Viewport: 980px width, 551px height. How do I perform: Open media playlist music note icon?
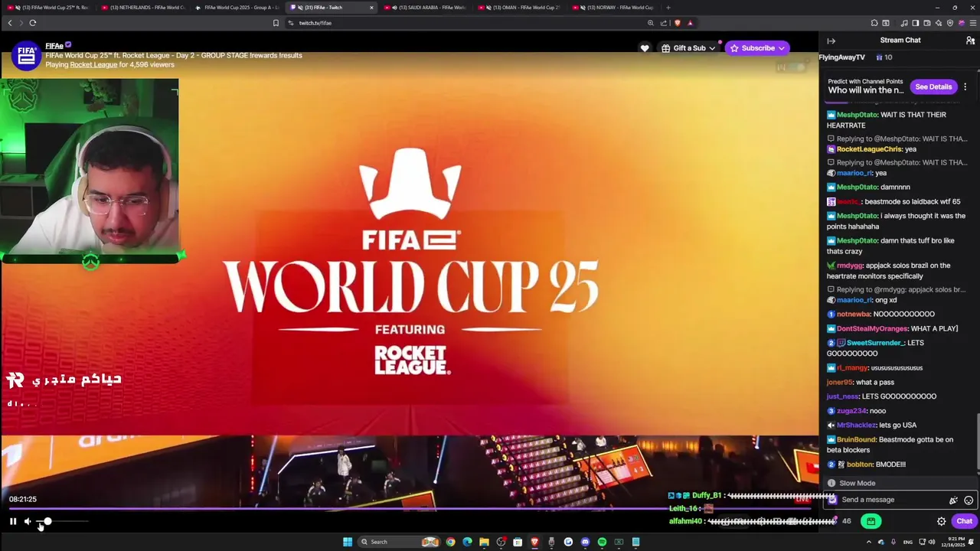[904, 23]
